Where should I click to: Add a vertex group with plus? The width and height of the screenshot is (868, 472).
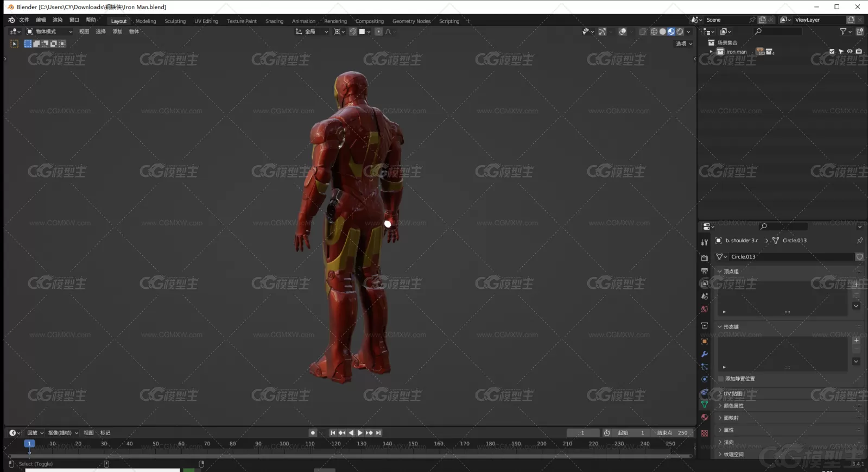(856, 284)
